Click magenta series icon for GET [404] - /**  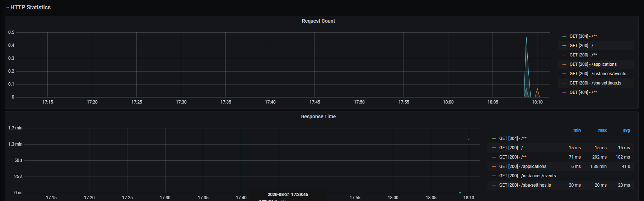click(x=564, y=92)
